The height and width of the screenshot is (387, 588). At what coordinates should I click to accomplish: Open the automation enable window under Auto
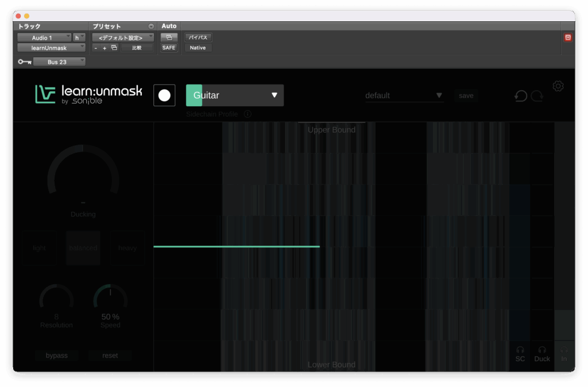click(169, 37)
